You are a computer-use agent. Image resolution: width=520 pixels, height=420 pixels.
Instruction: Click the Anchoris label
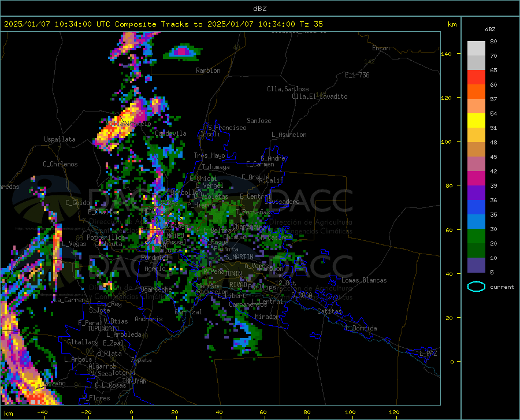148,319
